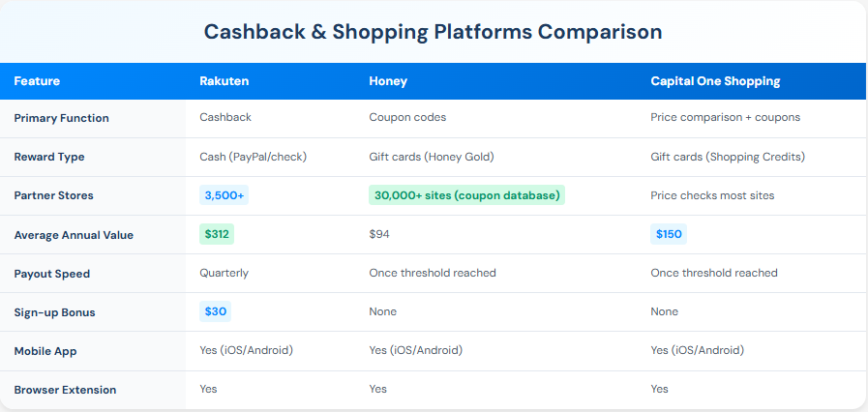Click Honey's Yes (iOS/Android) cell
Image resolution: width=868 pixels, height=412 pixels.
click(416, 350)
